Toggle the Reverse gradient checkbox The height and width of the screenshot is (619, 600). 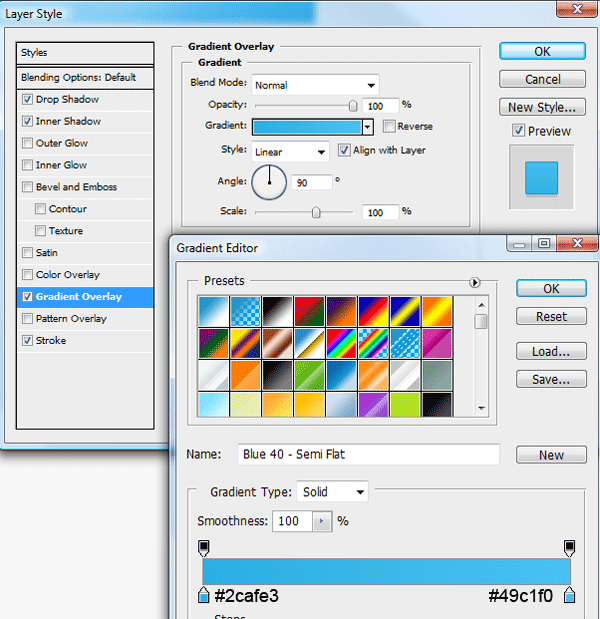tap(389, 126)
